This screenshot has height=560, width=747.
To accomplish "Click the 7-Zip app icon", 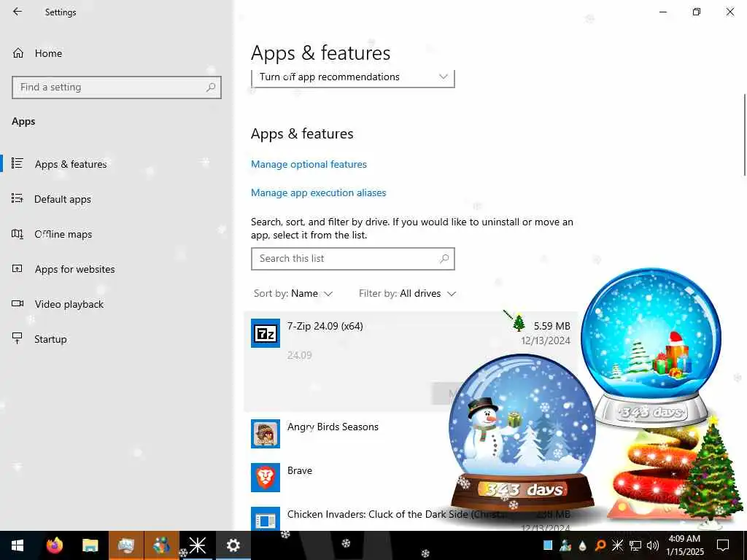I will click(266, 333).
